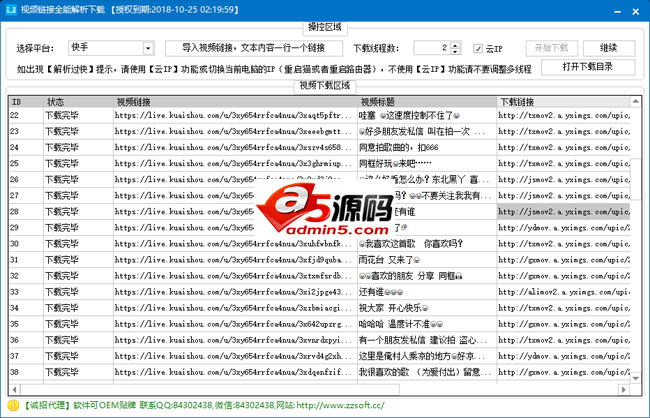
Task: Click the 下载完毕 status in row 30
Action: coord(62,244)
